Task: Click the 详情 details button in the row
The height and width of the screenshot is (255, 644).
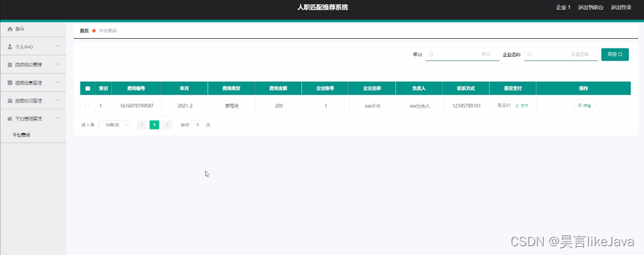Action: click(584, 106)
